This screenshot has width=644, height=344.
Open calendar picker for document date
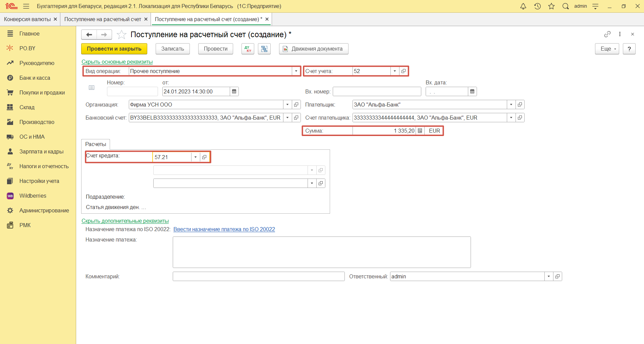tap(234, 91)
